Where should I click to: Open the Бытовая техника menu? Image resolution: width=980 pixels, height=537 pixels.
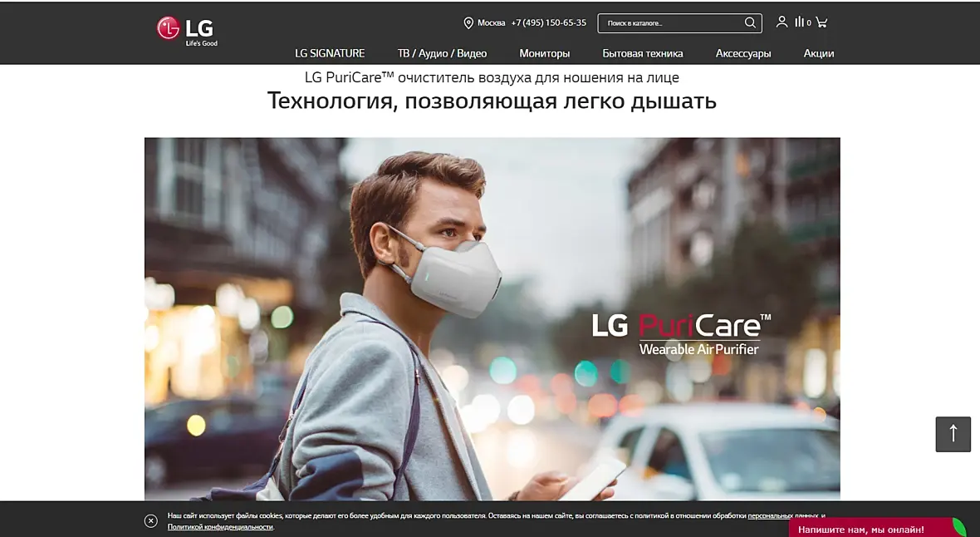tap(643, 53)
